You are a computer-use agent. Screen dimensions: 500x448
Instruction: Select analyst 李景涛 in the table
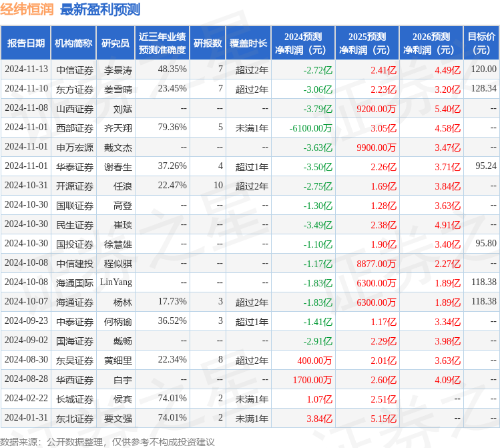(118, 70)
